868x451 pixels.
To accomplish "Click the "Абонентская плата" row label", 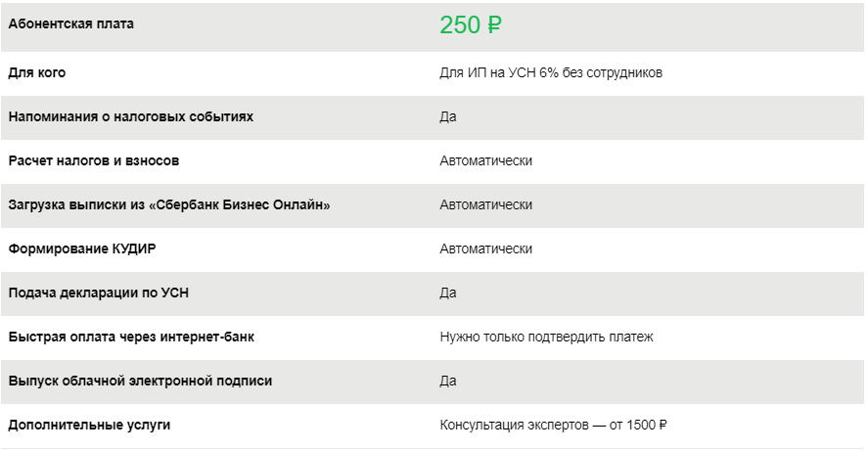I will click(71, 24).
